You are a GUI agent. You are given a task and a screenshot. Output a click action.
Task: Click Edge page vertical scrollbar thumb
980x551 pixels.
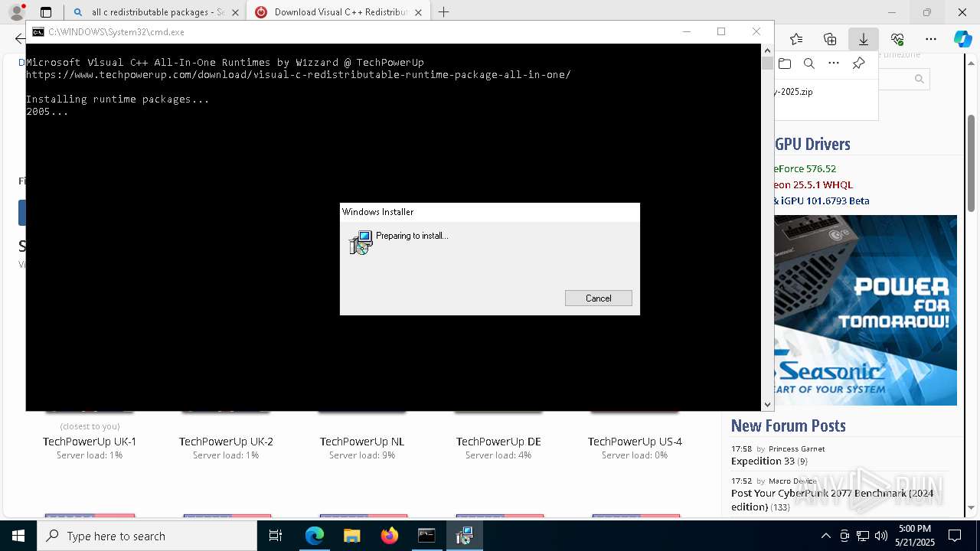click(971, 163)
